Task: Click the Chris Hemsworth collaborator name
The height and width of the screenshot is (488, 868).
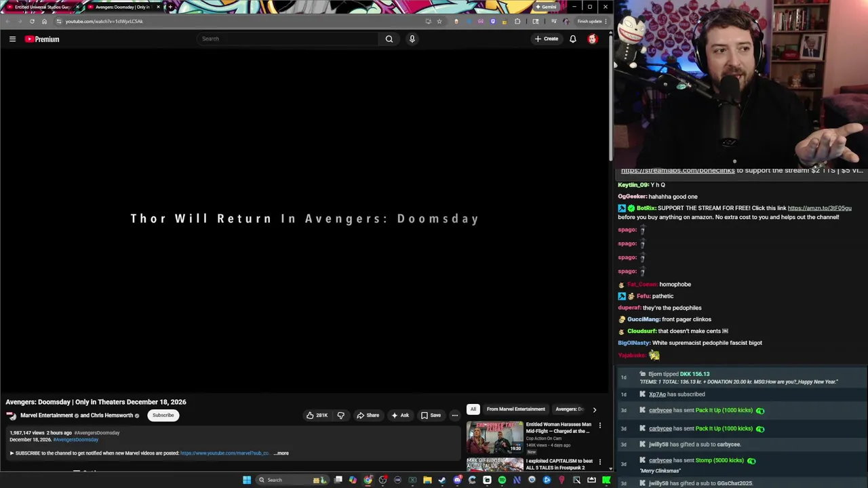Action: click(x=112, y=415)
